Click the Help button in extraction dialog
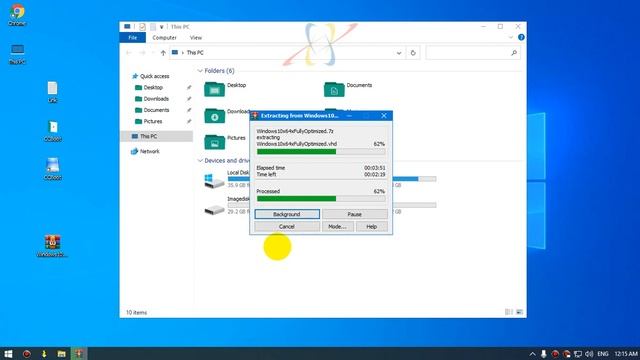 (x=371, y=227)
